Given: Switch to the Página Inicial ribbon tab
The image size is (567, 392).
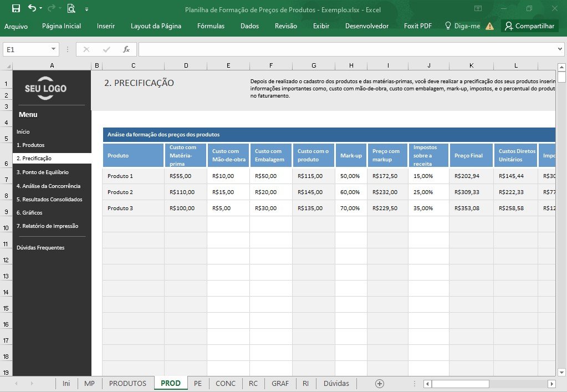Looking at the screenshot, I should tap(62, 26).
